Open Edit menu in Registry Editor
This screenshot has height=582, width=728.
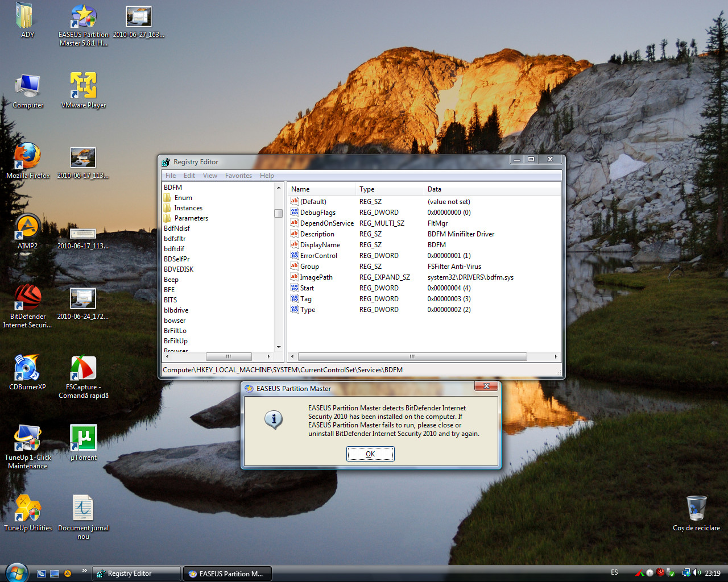point(189,176)
